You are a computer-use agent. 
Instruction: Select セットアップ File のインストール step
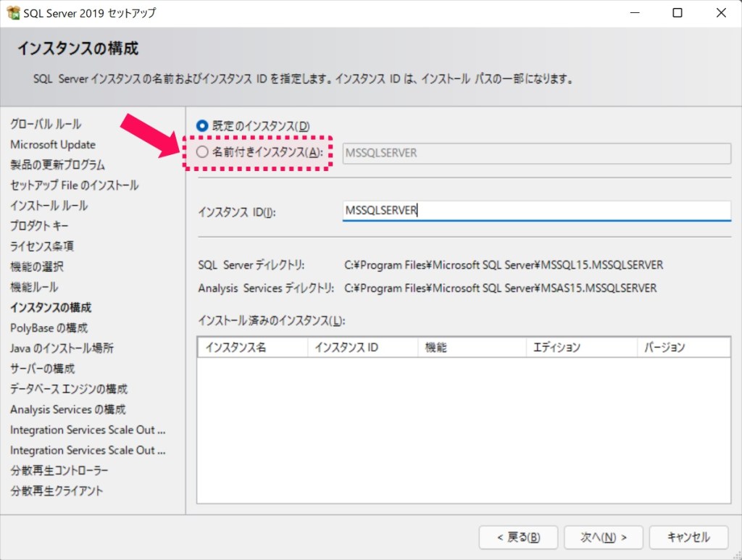coord(75,185)
